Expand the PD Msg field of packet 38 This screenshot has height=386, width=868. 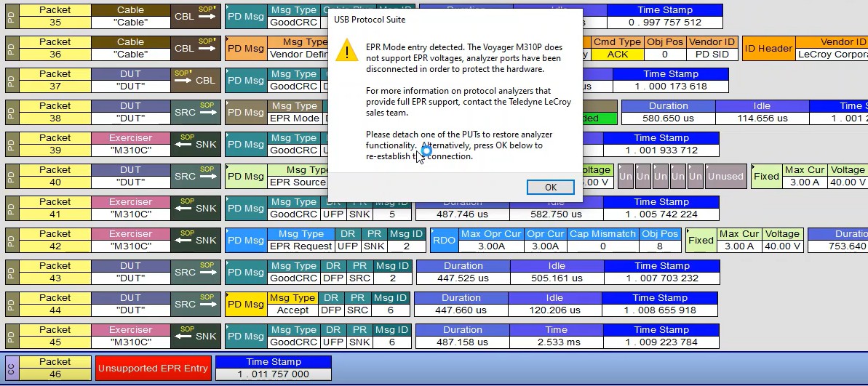click(247, 113)
